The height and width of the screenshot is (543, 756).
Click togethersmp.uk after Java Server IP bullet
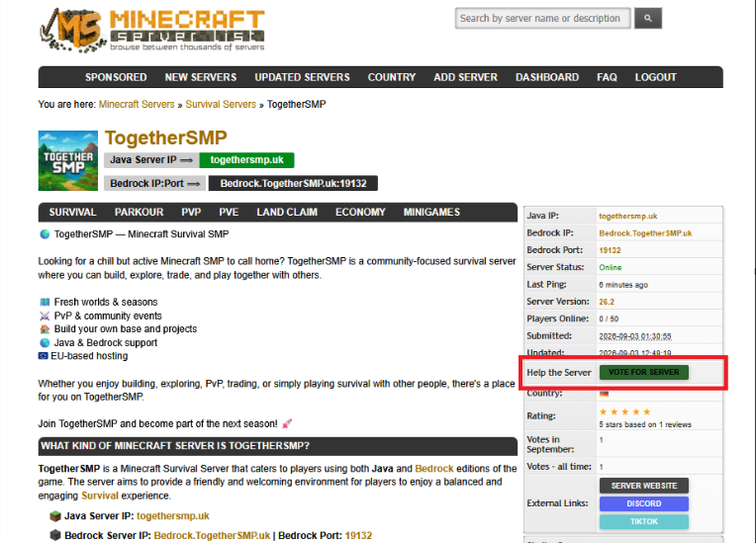172,516
